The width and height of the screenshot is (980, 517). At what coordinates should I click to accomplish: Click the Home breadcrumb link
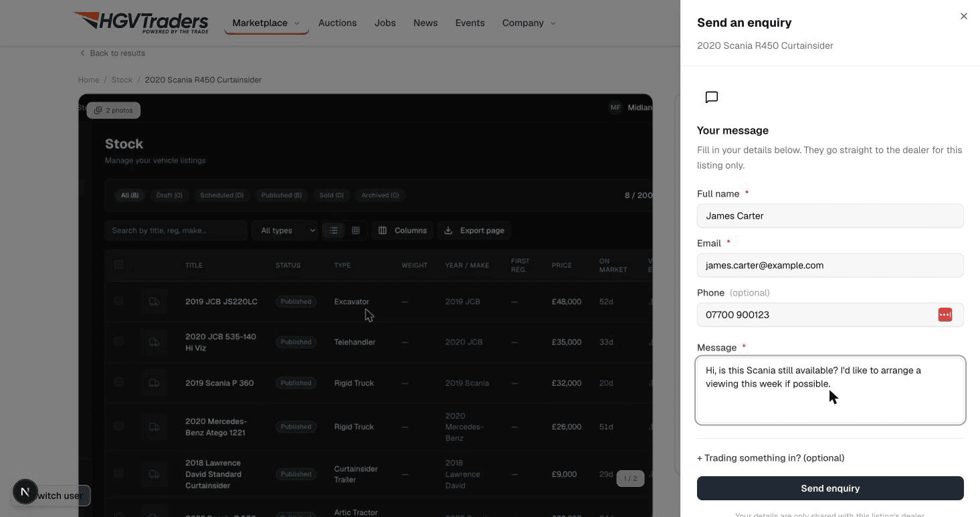(88, 80)
